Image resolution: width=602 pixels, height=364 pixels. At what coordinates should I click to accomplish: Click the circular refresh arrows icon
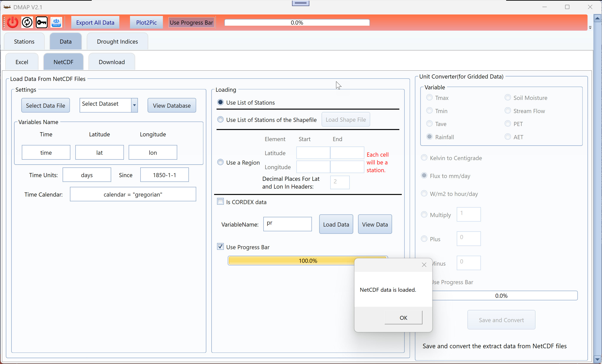pyautogui.click(x=27, y=22)
